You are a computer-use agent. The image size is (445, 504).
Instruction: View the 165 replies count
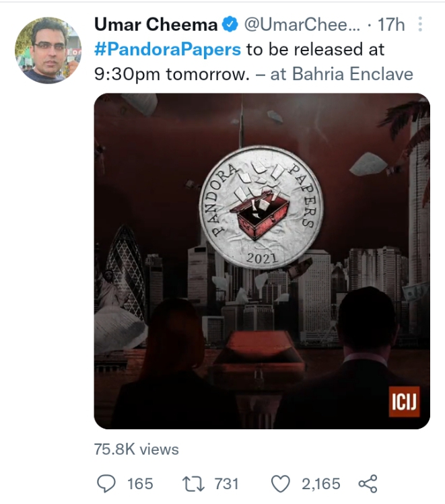pyautogui.click(x=140, y=484)
